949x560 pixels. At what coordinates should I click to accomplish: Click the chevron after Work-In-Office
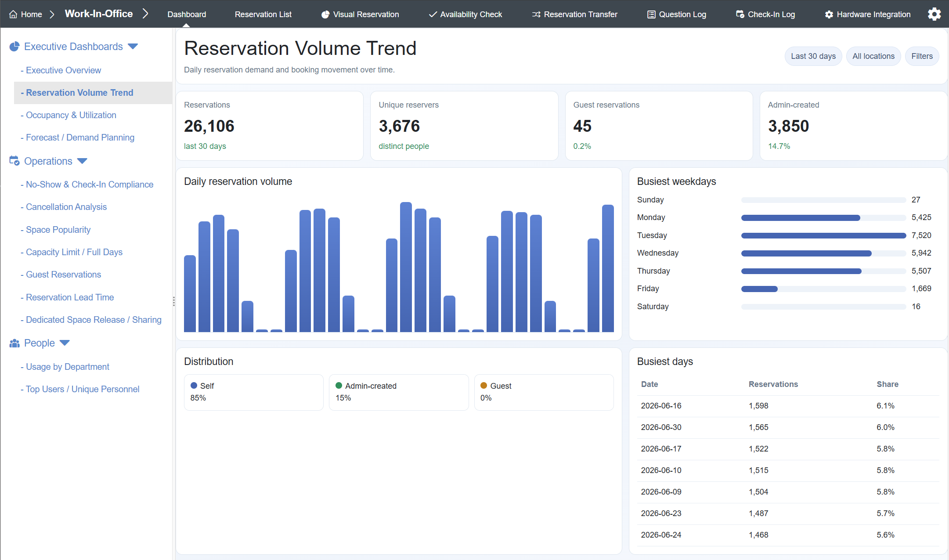coord(145,14)
